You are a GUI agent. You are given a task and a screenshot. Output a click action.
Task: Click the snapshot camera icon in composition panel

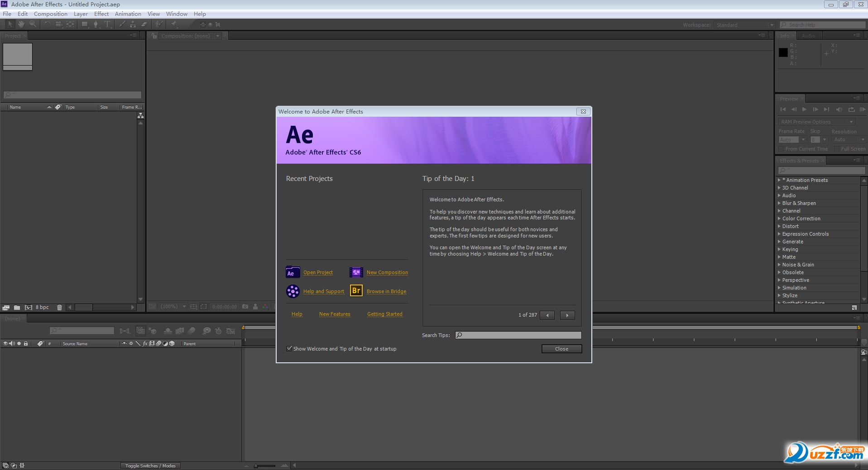(x=245, y=307)
